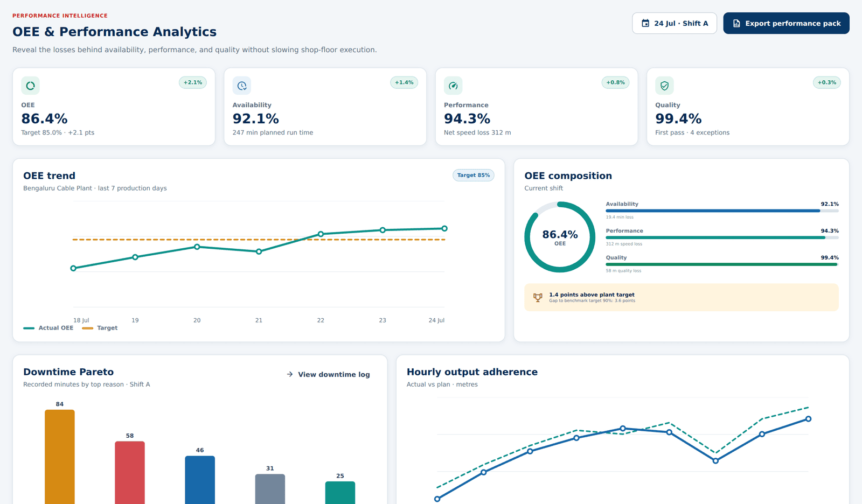Click the Quality shield check icon
This screenshot has height=504, width=862.
[x=664, y=86]
